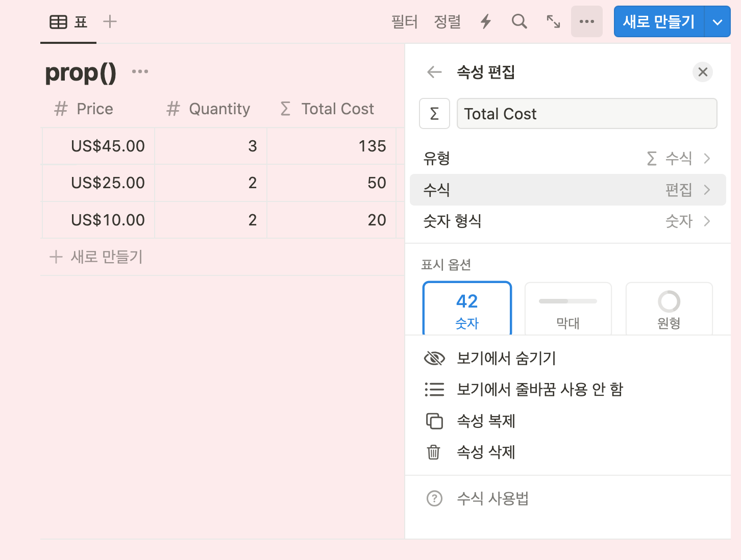
Task: Open the automation lightning bolt icon
Action: pyautogui.click(x=486, y=21)
